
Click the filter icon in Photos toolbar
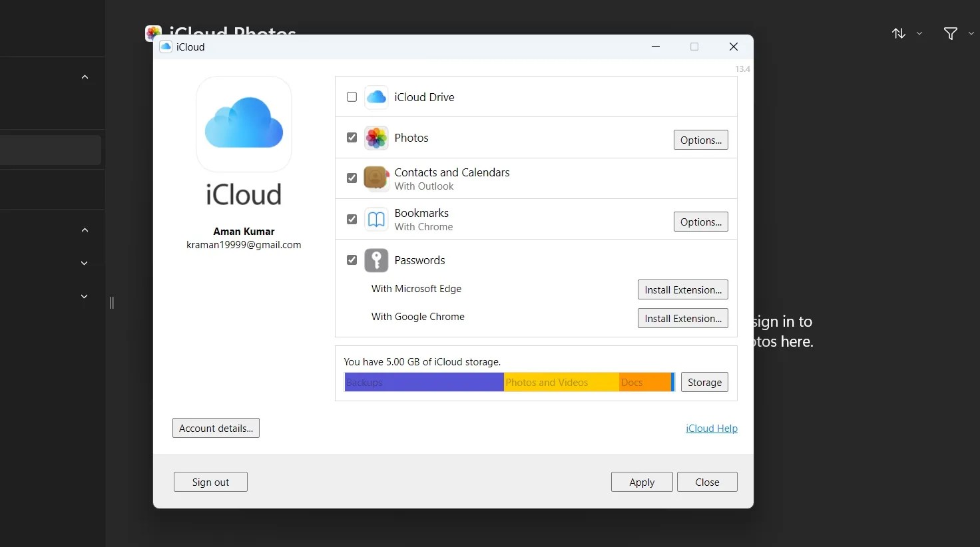pos(950,33)
